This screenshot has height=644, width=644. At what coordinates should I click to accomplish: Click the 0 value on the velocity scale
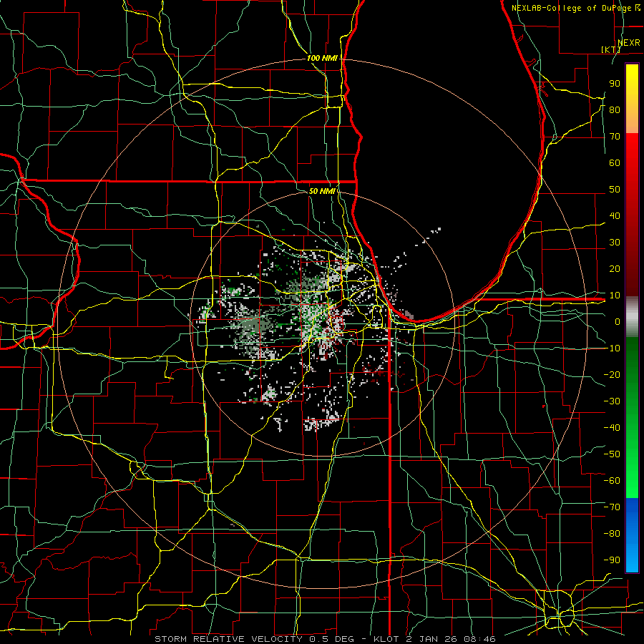click(618, 321)
